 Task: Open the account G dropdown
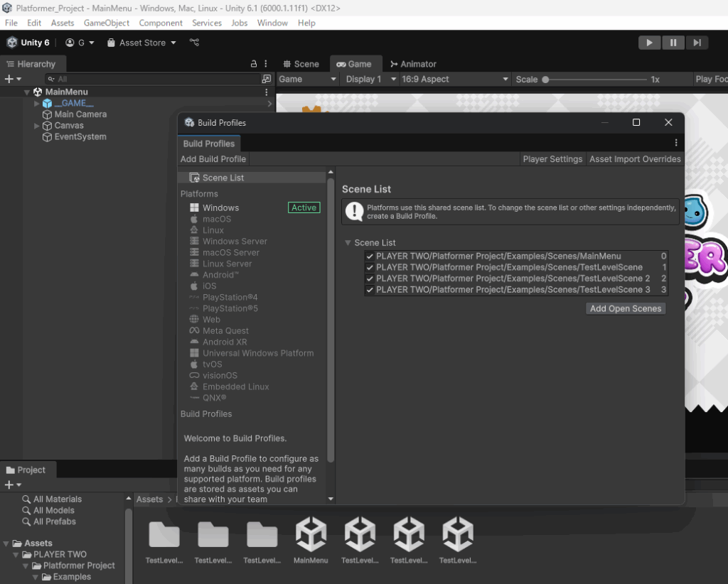[x=80, y=43]
